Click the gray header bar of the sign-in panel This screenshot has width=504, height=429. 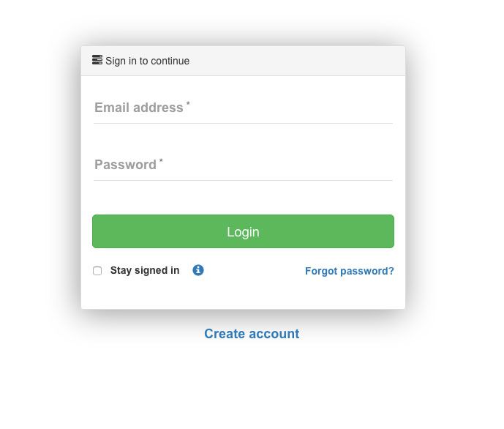(243, 61)
